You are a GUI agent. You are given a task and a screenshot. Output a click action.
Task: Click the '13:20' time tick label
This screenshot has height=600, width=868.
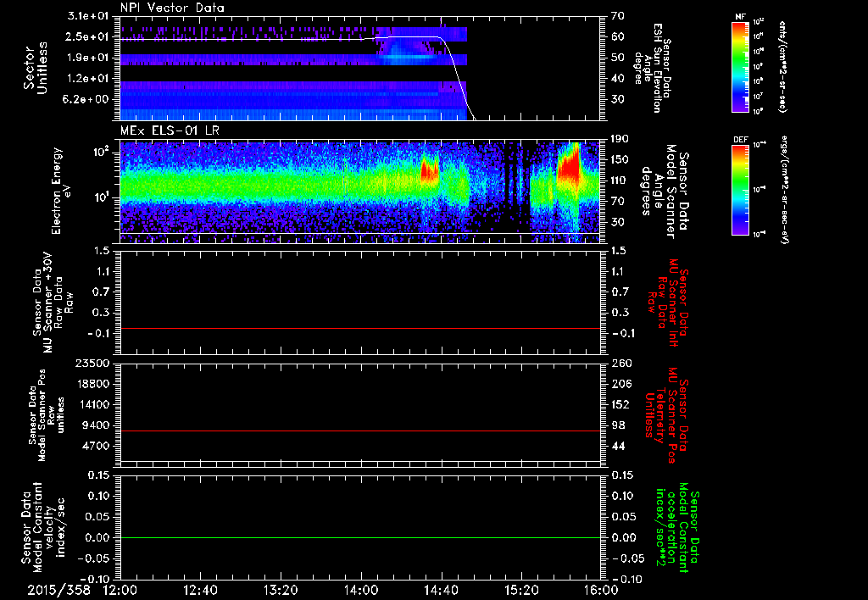281,590
